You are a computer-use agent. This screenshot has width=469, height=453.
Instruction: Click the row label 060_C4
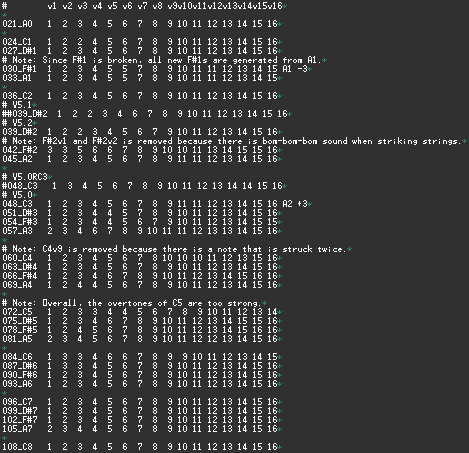(17, 258)
